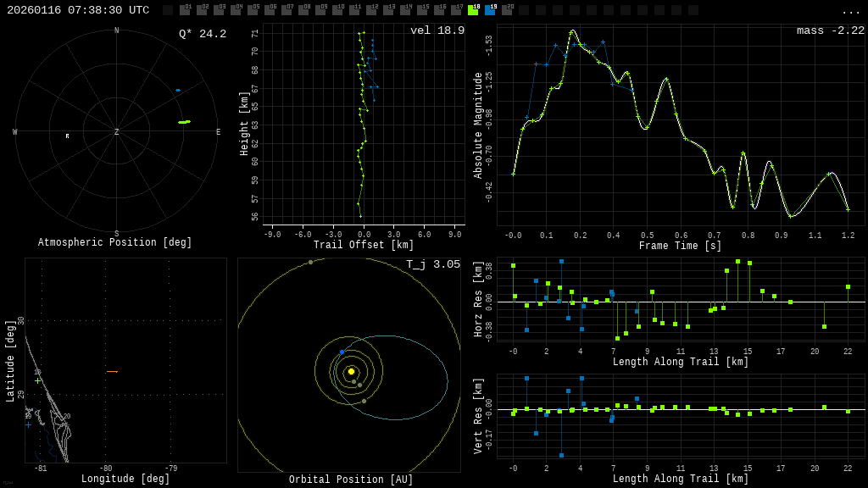The width and height of the screenshot is (868, 488).
Task: Click the blue Earth dot on orbit
Action: coord(342,352)
